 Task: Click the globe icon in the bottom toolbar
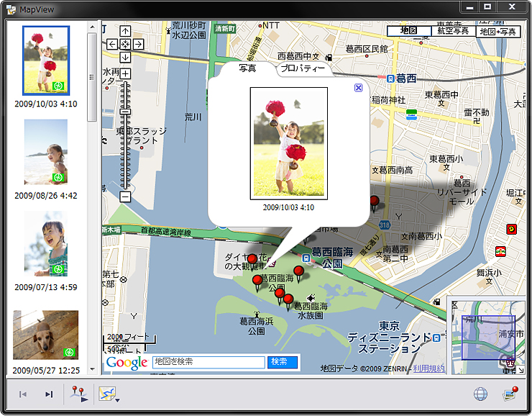(480, 394)
